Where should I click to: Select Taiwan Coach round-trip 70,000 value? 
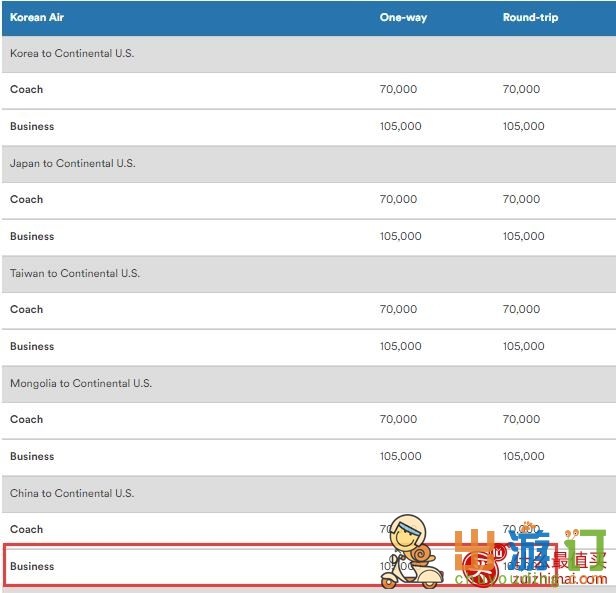coord(521,309)
